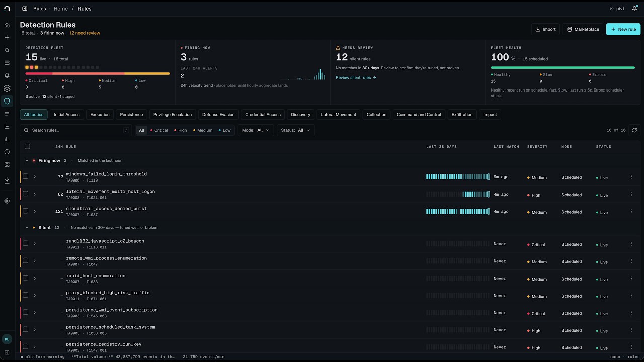The height and width of the screenshot is (362, 644).
Task: Open the DL user avatar
Action: (7, 339)
